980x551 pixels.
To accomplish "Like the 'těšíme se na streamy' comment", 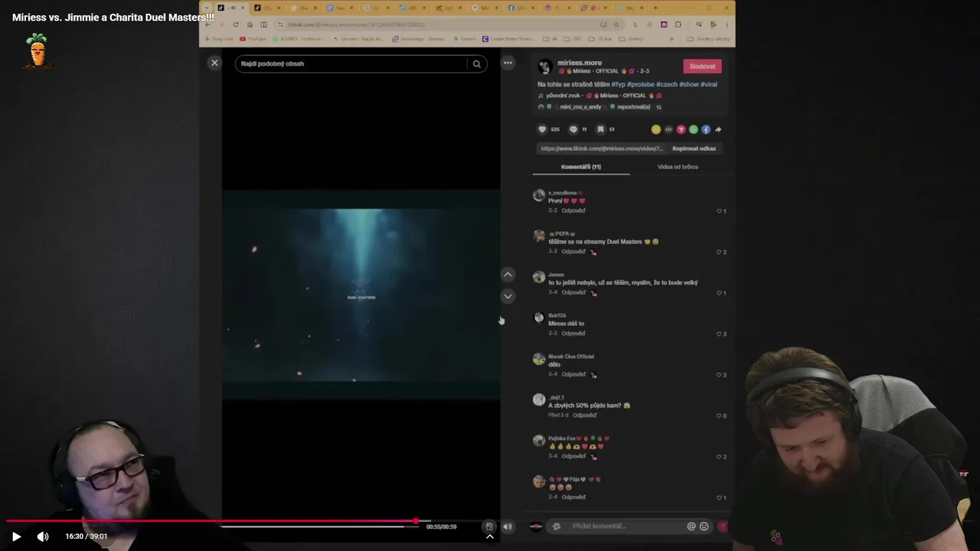I will click(x=720, y=252).
